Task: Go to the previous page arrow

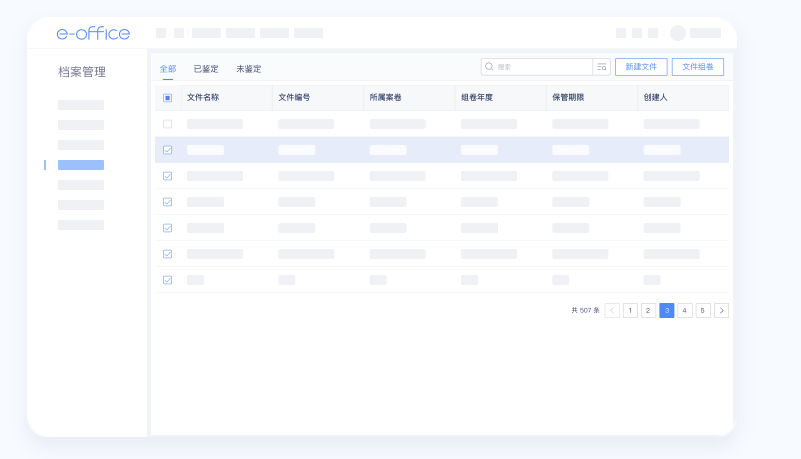Action: click(612, 310)
